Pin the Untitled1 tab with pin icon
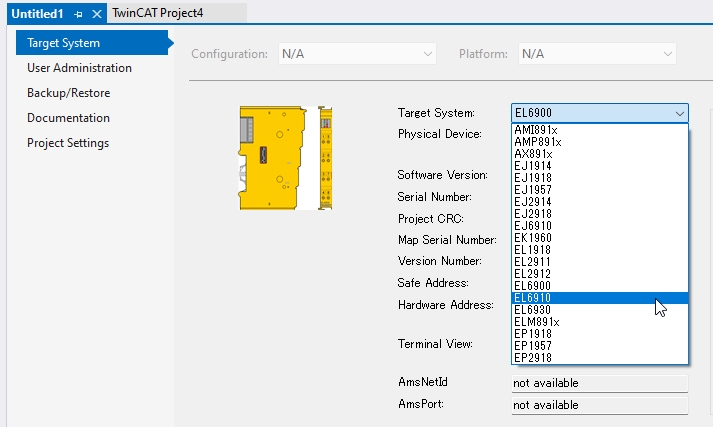The image size is (713, 427). [78, 14]
